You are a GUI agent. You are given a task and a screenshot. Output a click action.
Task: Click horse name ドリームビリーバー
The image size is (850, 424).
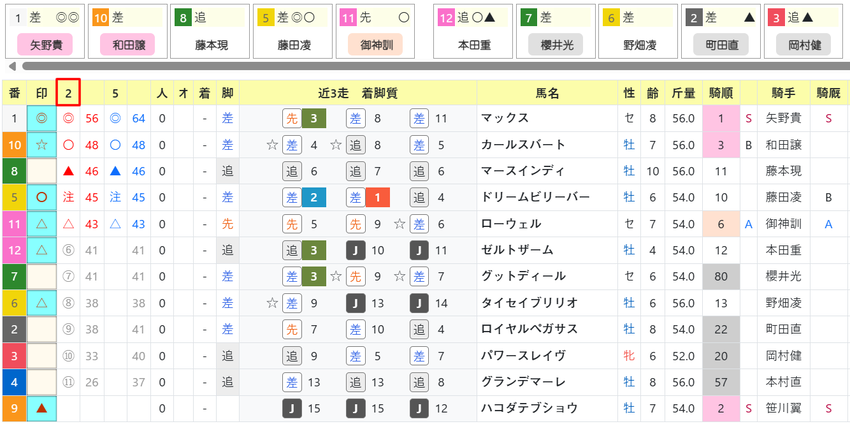(536, 197)
